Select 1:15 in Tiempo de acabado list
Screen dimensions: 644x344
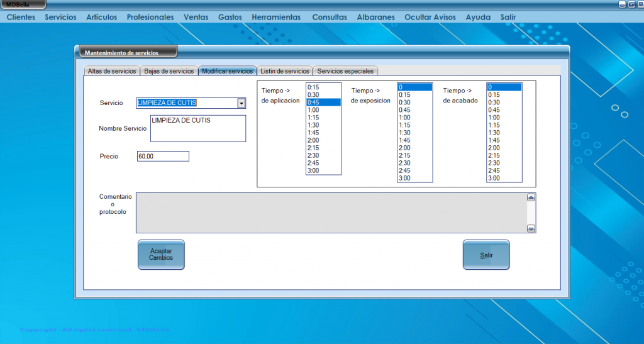point(504,125)
